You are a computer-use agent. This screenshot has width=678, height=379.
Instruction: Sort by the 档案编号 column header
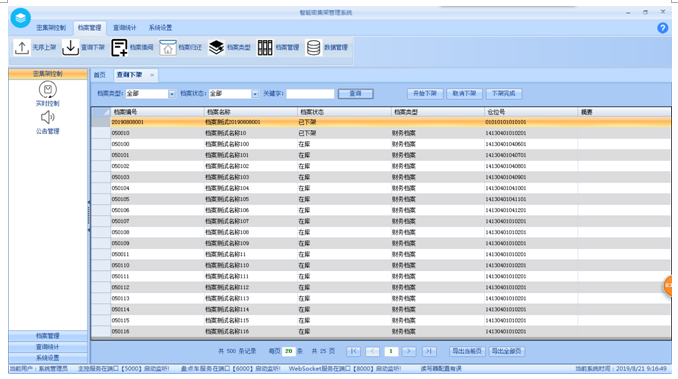tap(157, 112)
